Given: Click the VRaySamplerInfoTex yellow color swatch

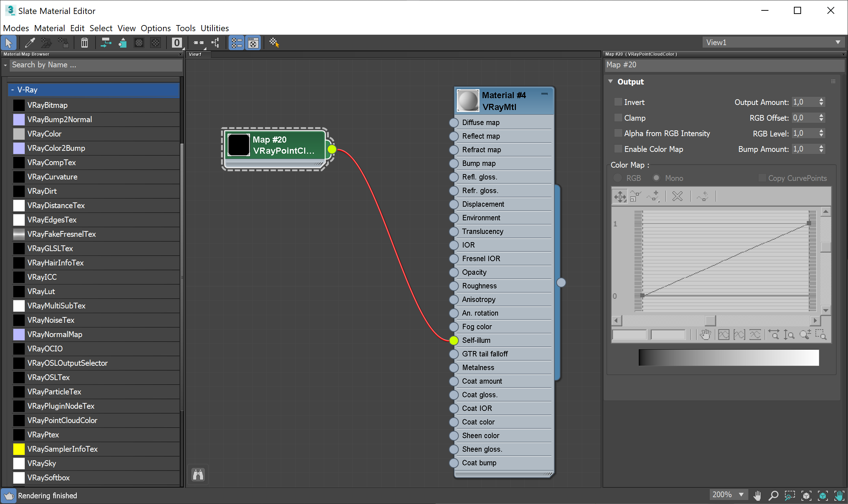Looking at the screenshot, I should (x=19, y=449).
